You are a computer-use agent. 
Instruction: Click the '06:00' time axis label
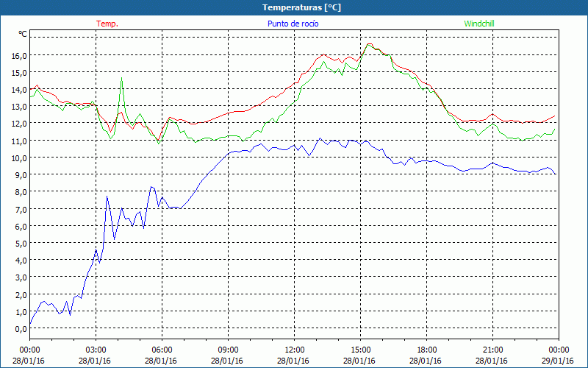(x=162, y=350)
